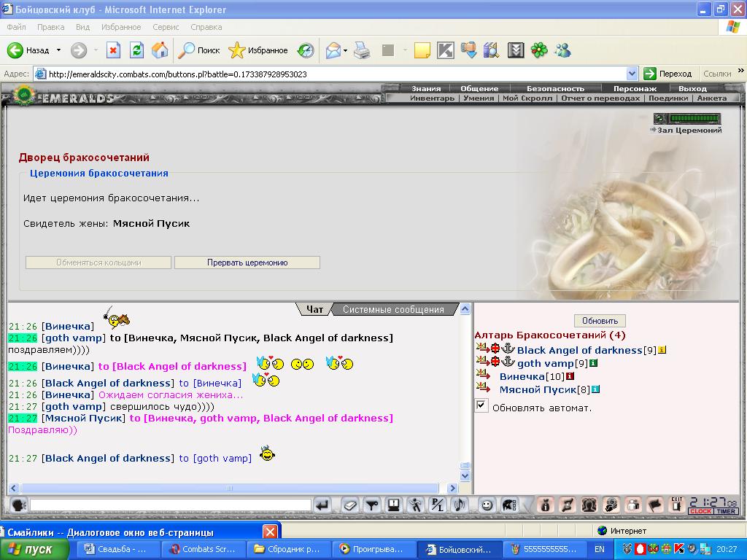Screen dimensions: 747x560
Task: Expand the Назад history dropdown arrow
Action: [58, 50]
